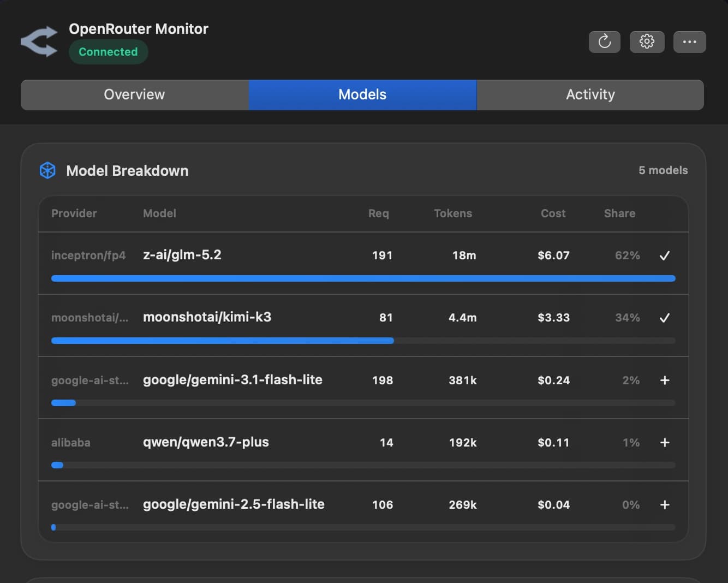Select model name google/gemini-3.1-flash-lite

pos(232,380)
